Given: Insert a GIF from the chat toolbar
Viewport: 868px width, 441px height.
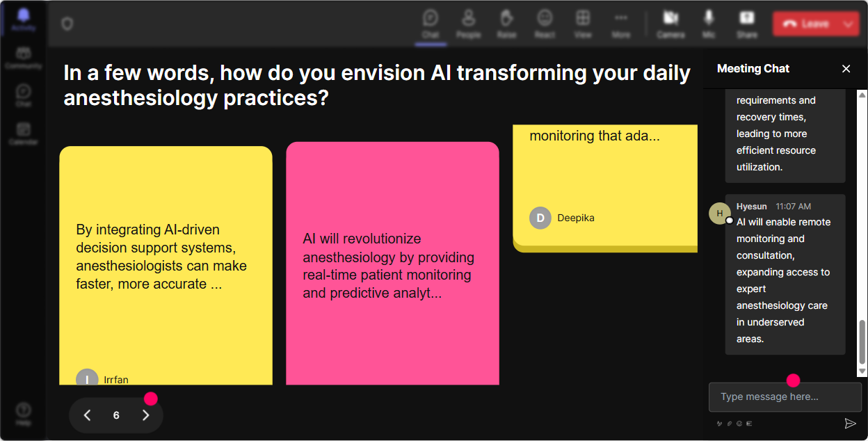Looking at the screenshot, I should point(749,424).
